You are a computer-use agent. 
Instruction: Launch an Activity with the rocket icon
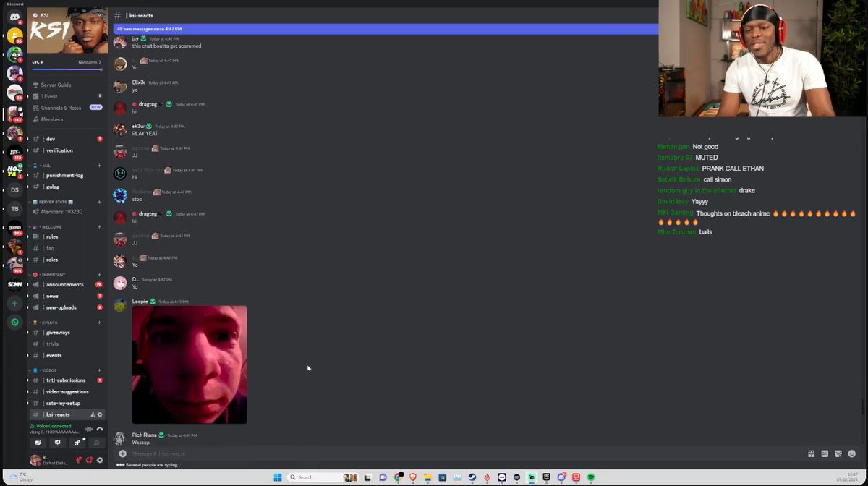pos(77,443)
